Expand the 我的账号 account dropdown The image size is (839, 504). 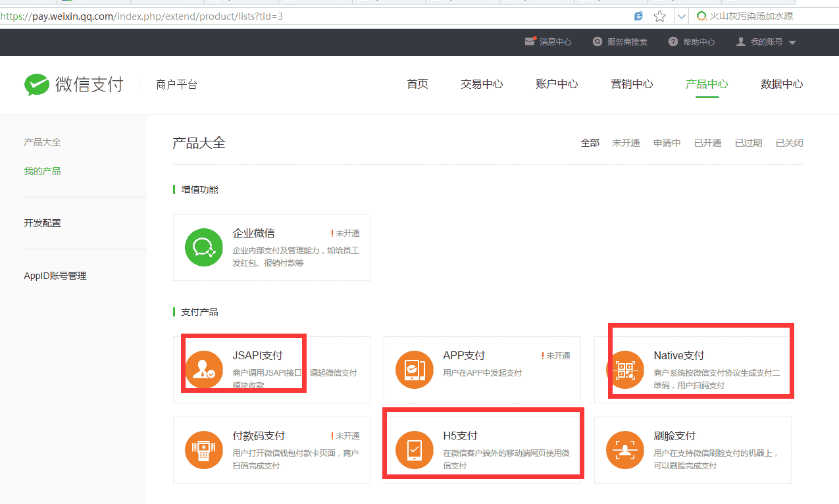(x=765, y=41)
